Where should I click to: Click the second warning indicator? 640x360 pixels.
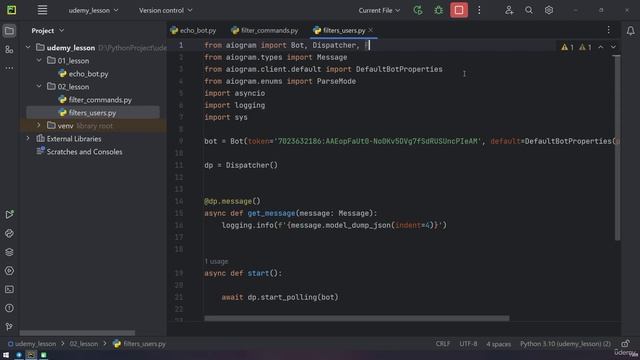click(585, 47)
